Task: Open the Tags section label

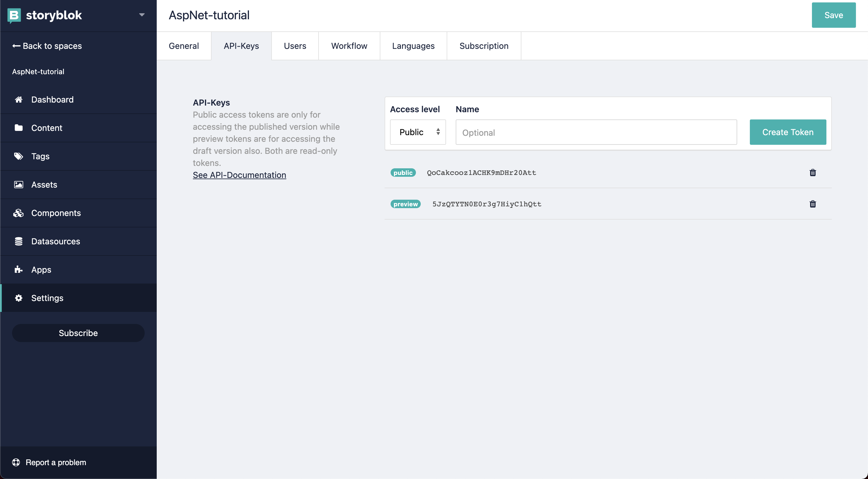Action: click(x=40, y=156)
